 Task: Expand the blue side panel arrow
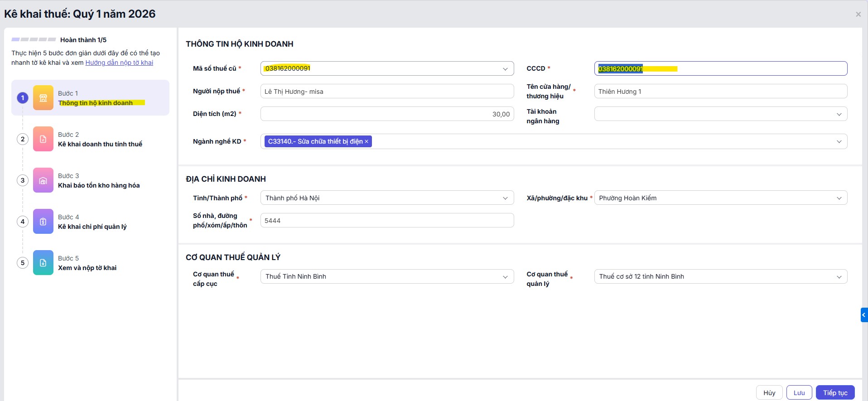[x=863, y=315]
